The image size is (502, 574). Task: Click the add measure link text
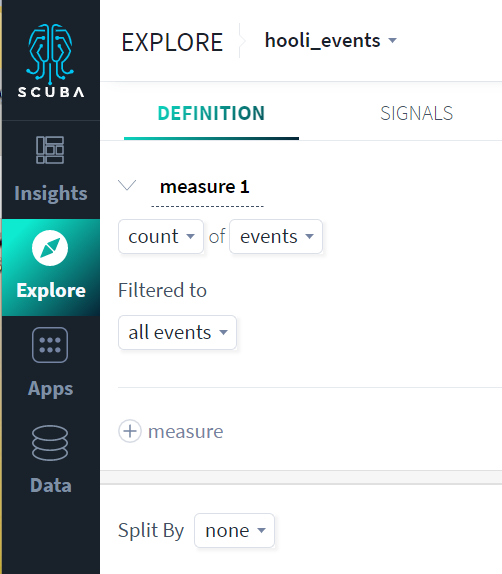pyautogui.click(x=185, y=431)
